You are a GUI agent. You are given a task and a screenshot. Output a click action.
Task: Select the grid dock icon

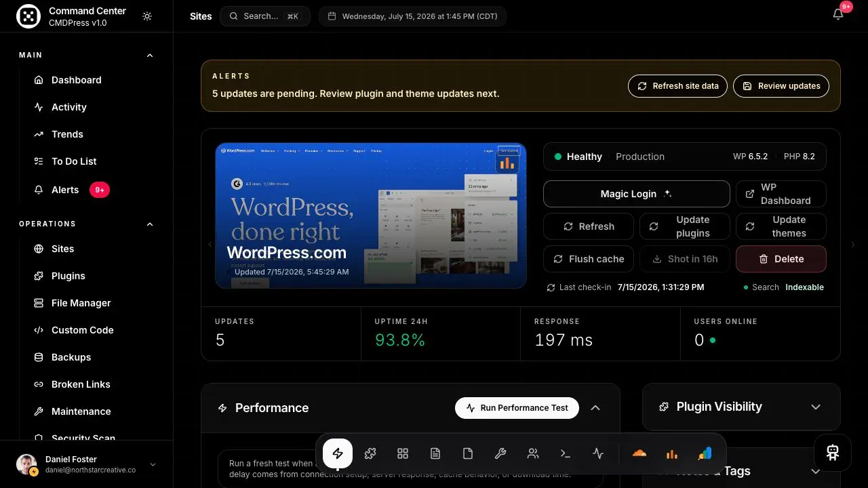pyautogui.click(x=403, y=453)
